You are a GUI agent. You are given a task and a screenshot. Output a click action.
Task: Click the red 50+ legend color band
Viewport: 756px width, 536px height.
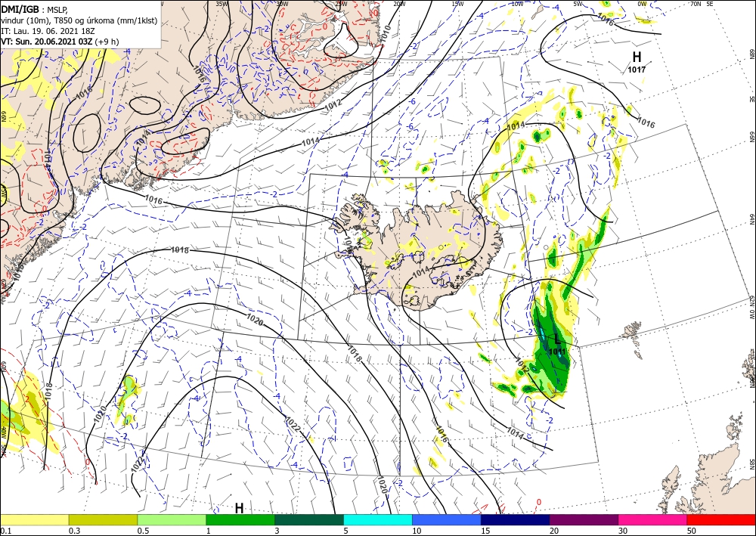(721, 519)
